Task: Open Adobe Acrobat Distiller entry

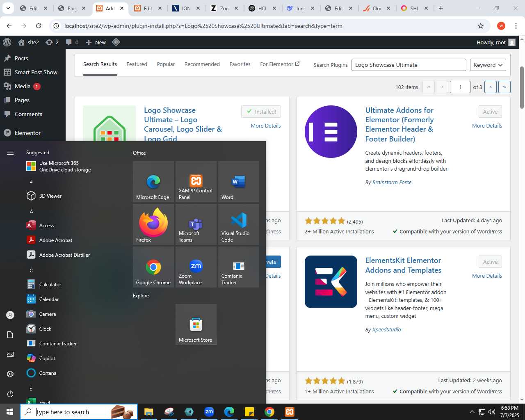Action: tap(74, 255)
